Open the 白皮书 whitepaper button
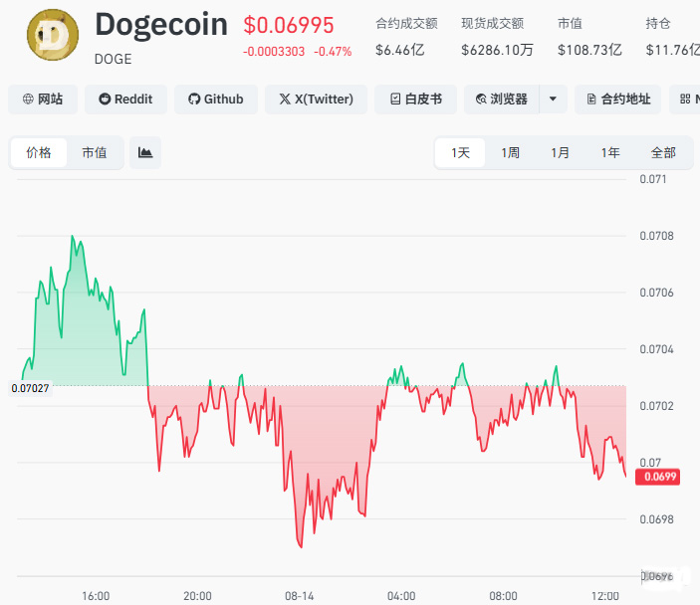The width and height of the screenshot is (700, 605). pos(415,100)
